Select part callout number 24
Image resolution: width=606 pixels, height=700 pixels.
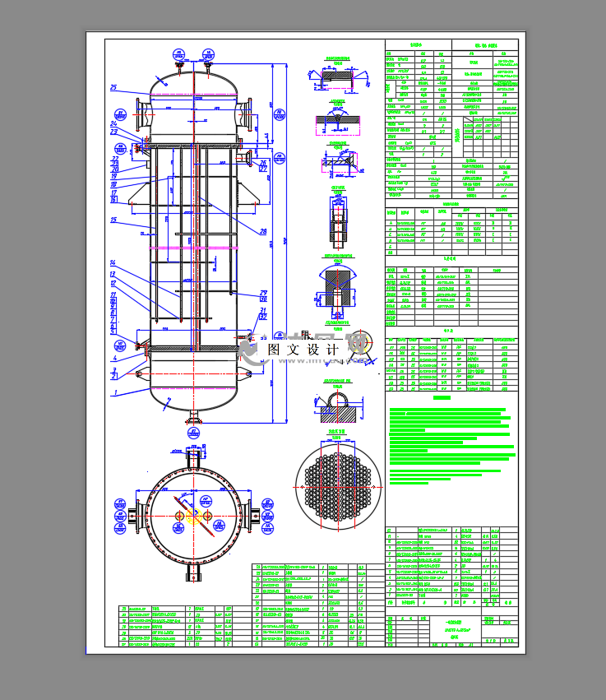point(113,123)
